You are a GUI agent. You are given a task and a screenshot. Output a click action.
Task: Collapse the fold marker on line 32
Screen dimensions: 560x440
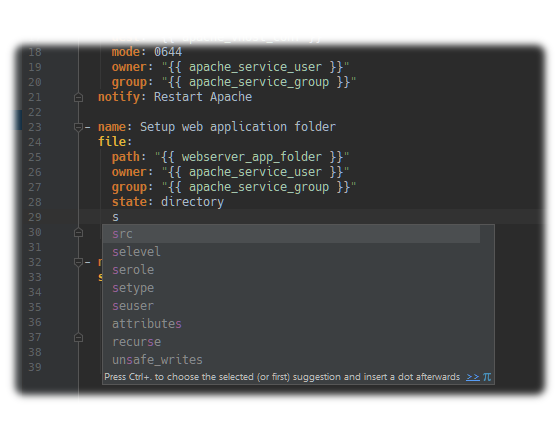78,262
